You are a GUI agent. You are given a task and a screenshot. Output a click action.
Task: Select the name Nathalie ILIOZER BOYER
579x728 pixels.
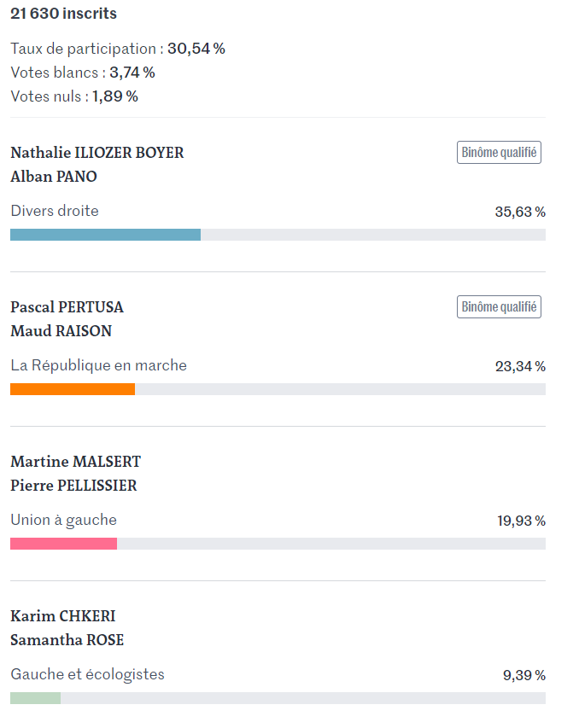click(97, 153)
